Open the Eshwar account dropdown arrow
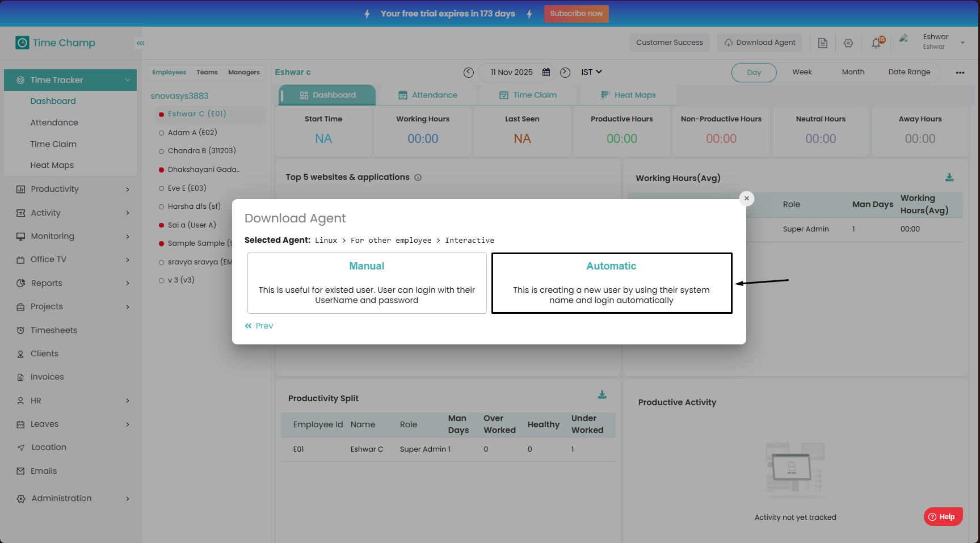Screen dimensions: 980x543 962,43
